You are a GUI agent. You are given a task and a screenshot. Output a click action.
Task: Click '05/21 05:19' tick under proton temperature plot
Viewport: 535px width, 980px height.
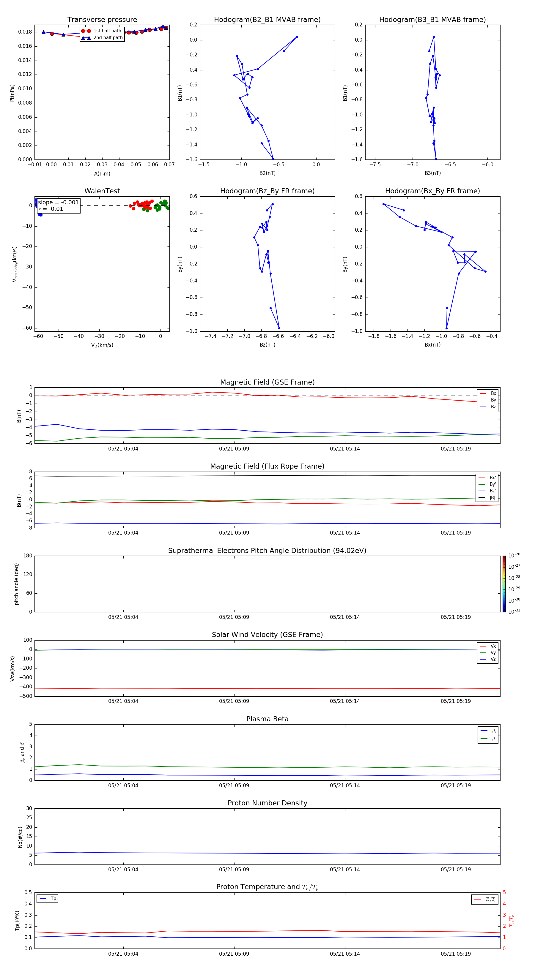(456, 954)
